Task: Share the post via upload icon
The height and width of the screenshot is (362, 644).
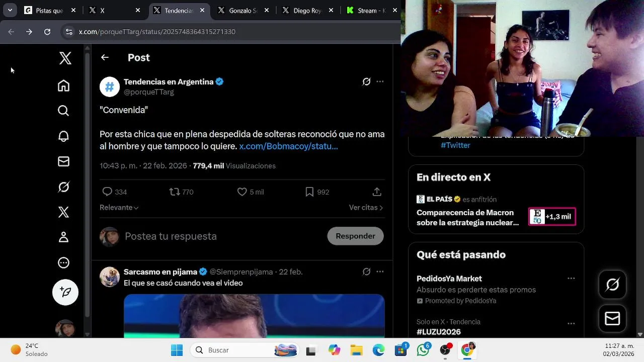Action: (x=377, y=192)
